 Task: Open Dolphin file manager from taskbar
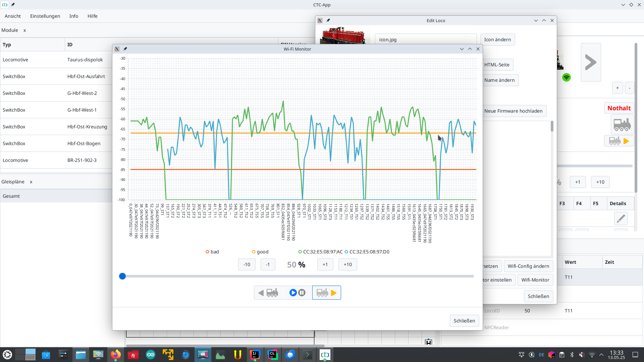coord(80,355)
